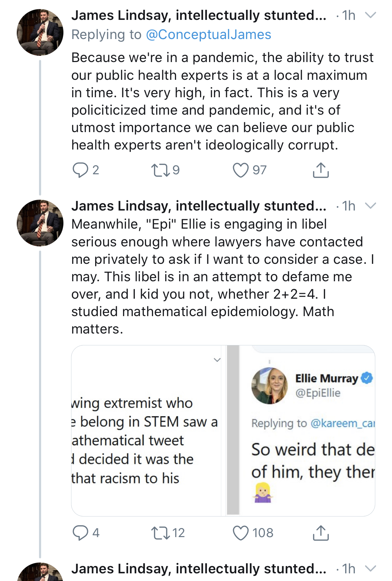Open the libel tweet body text
The width and height of the screenshot is (392, 581).
point(222,276)
